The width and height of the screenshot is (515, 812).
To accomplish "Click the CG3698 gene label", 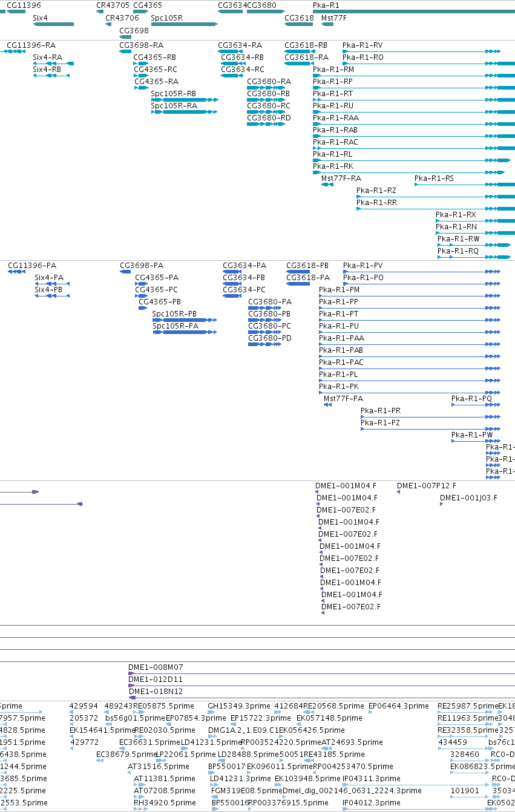I will [x=134, y=31].
